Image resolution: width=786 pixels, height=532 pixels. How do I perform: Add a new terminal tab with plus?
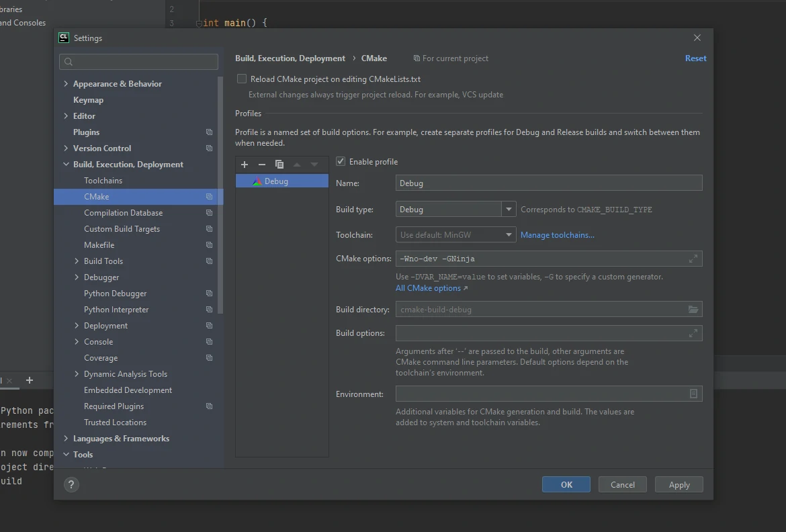tap(30, 381)
